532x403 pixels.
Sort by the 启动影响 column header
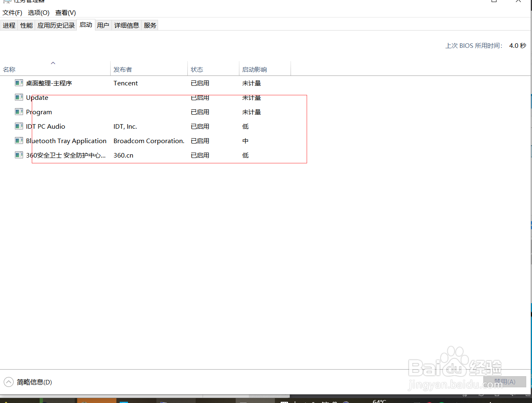(265, 69)
